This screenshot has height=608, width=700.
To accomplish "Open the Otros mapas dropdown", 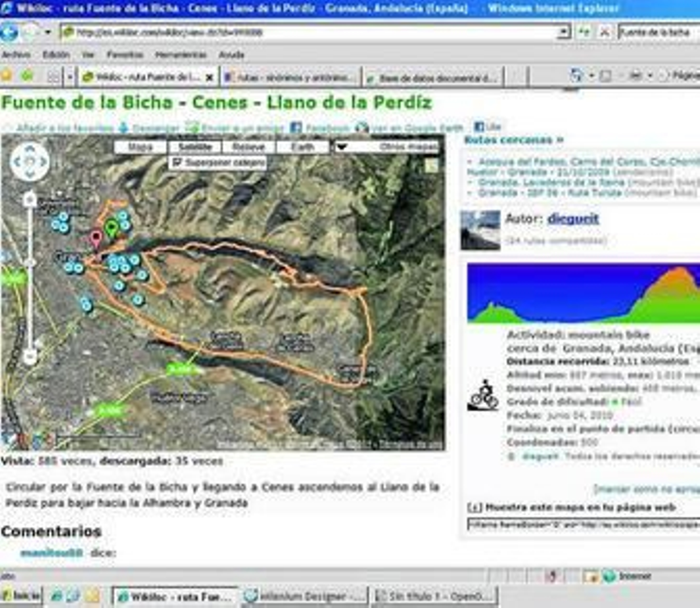I will pos(386,147).
